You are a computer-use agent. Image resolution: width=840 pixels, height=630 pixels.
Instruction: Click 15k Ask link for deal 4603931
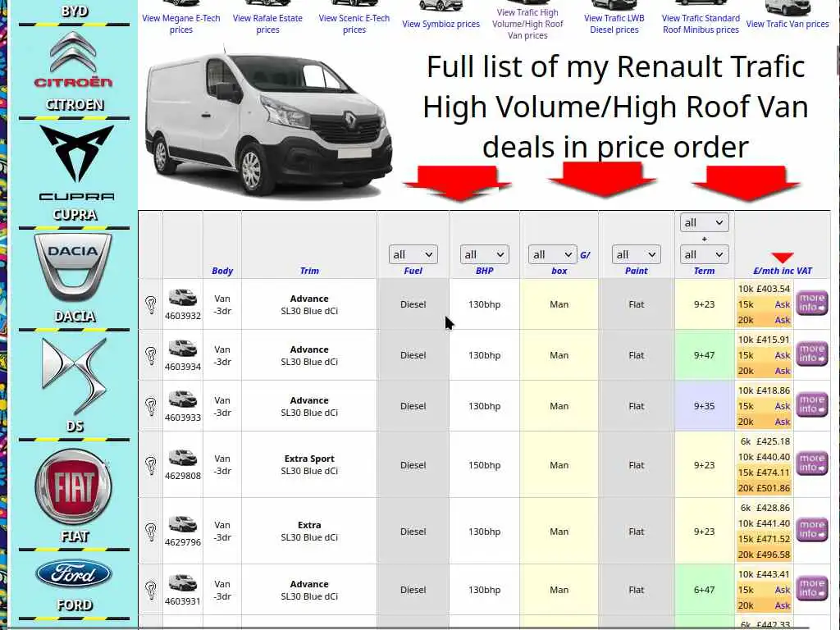[782, 590]
